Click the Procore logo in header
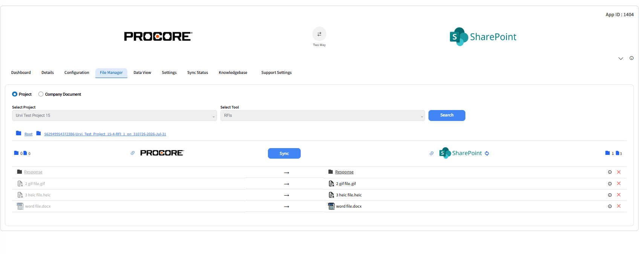The height and width of the screenshot is (254, 644). (158, 37)
